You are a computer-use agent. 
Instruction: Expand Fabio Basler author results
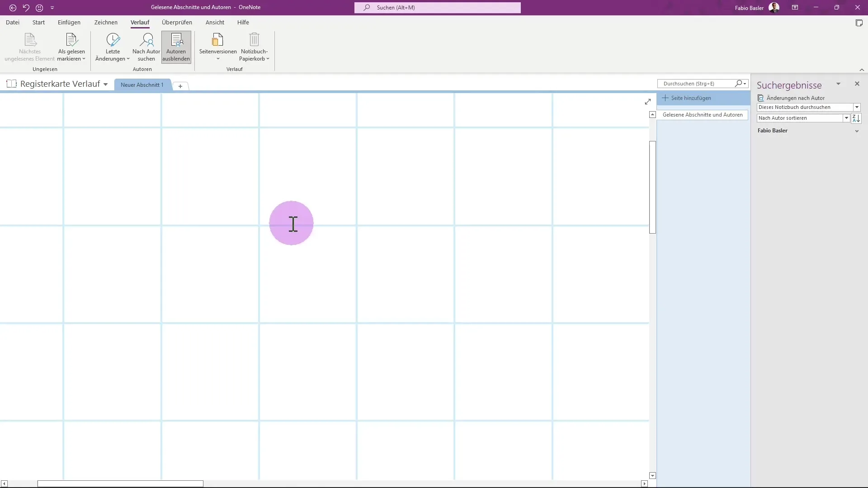pyautogui.click(x=856, y=131)
